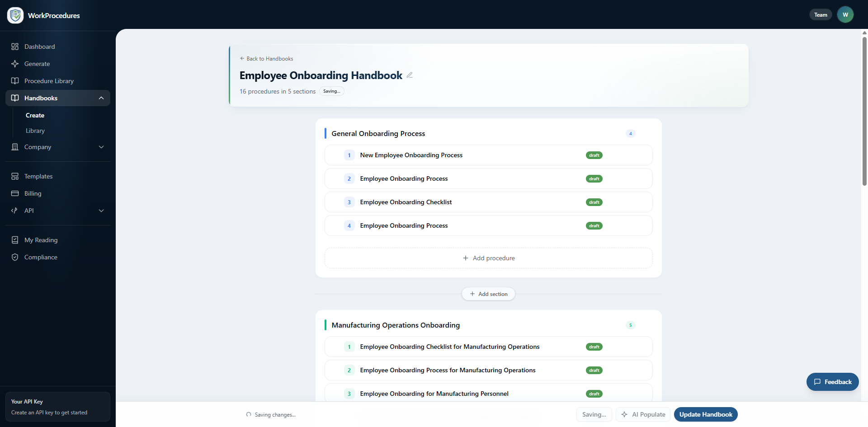Viewport: 868px width, 427px height.
Task: Click the back arrow beside Back to Handbooks
Action: pos(242,59)
